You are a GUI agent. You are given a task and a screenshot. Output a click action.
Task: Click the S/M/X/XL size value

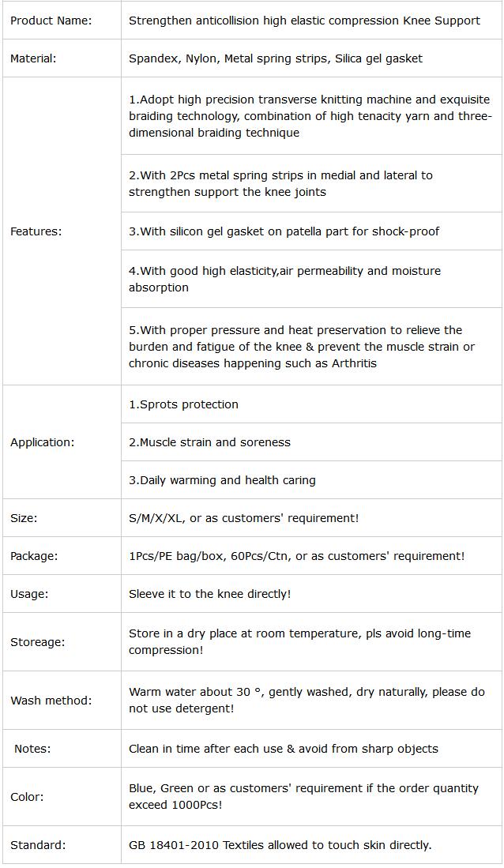pyautogui.click(x=243, y=518)
